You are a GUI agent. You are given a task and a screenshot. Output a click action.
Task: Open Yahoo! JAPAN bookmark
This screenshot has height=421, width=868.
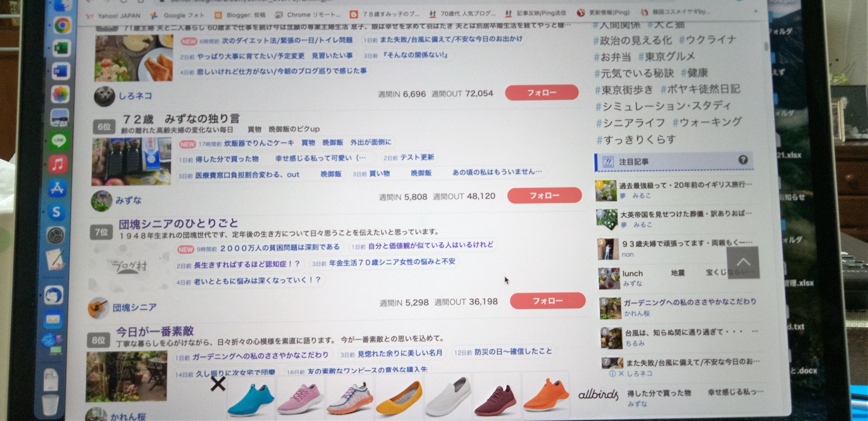113,16
